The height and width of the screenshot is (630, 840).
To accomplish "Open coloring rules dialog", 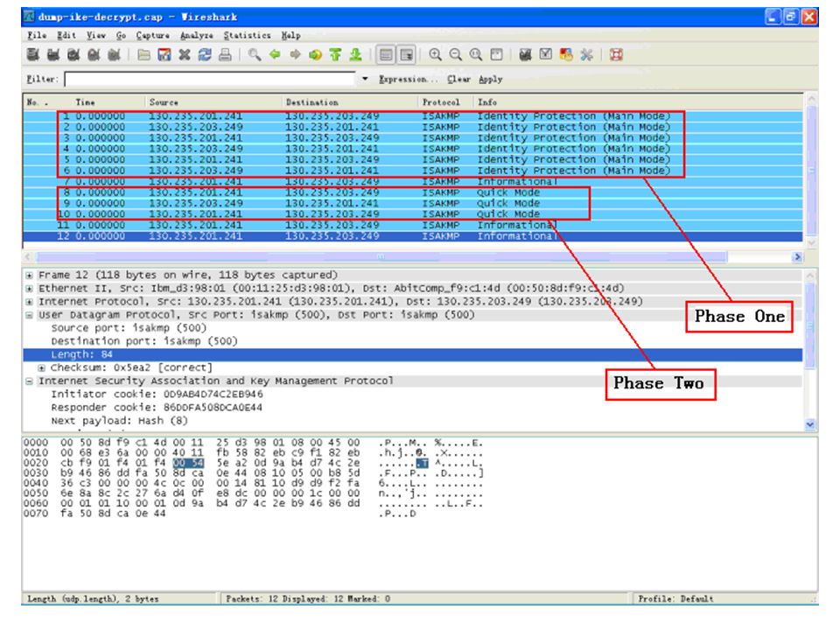I will click(x=566, y=54).
